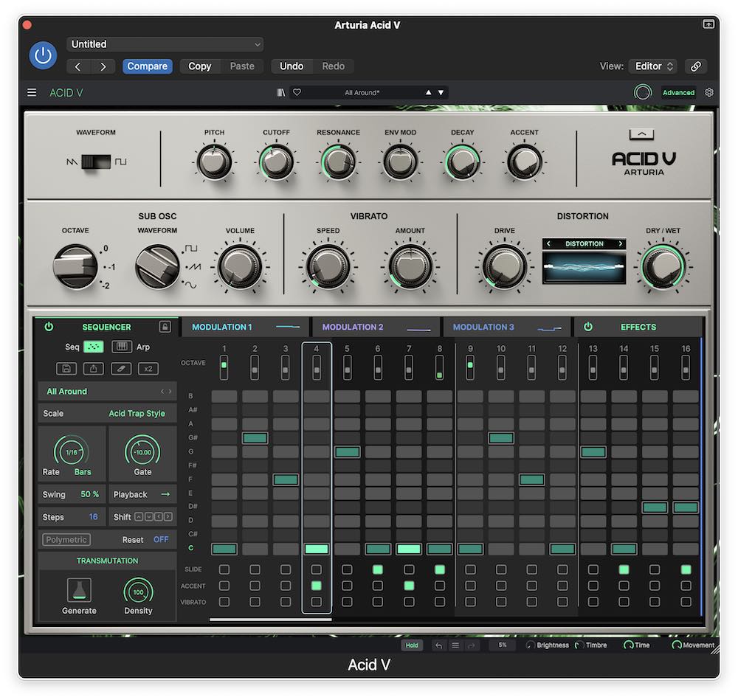
Task: Click the erase pattern icon
Action: pos(121,368)
